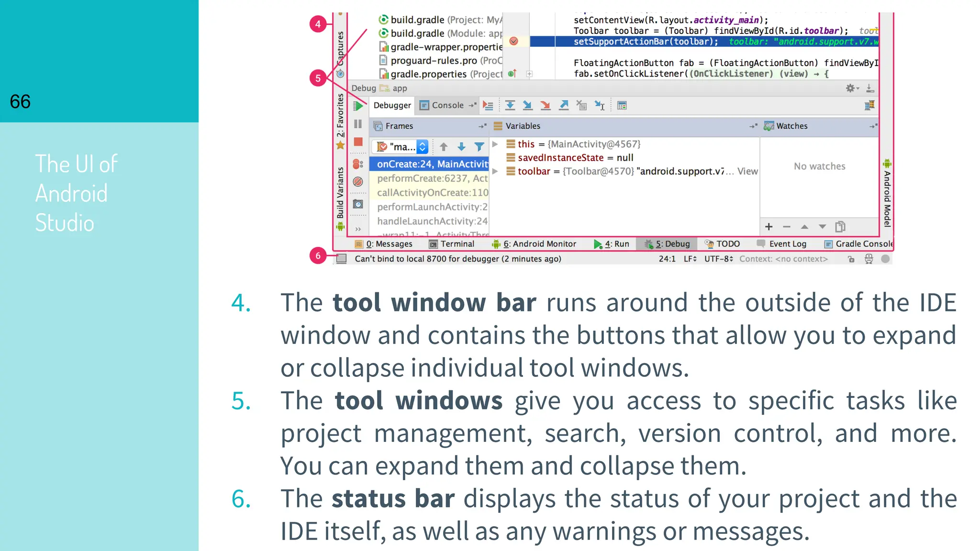
Task: Open TODO tool window
Action: tap(722, 244)
